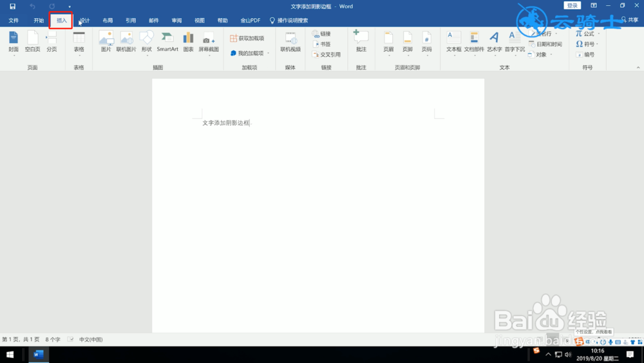644x363 pixels.
Task: Show hidden system tray icons
Action: click(548, 355)
